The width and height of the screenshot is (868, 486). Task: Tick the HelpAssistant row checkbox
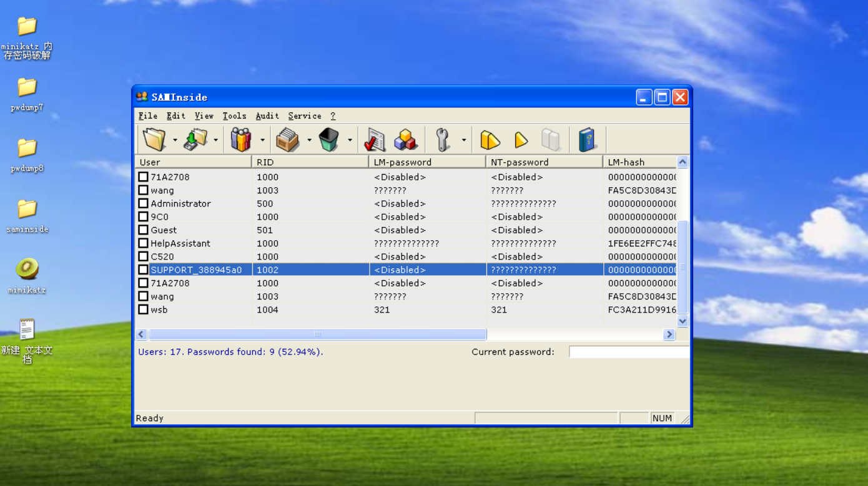(x=143, y=243)
